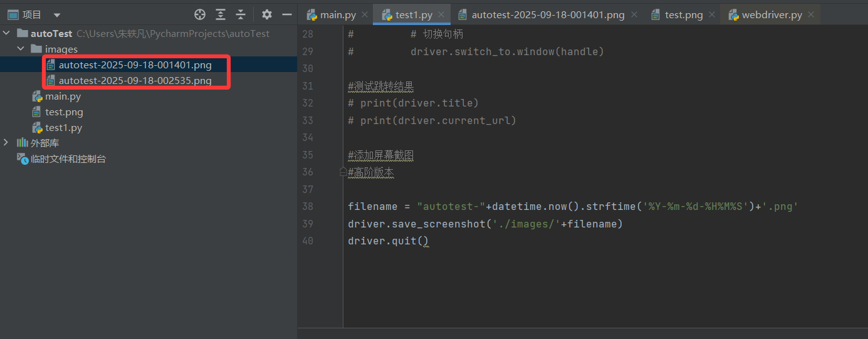
Task: Click the 外部库 library icon
Action: point(23,143)
